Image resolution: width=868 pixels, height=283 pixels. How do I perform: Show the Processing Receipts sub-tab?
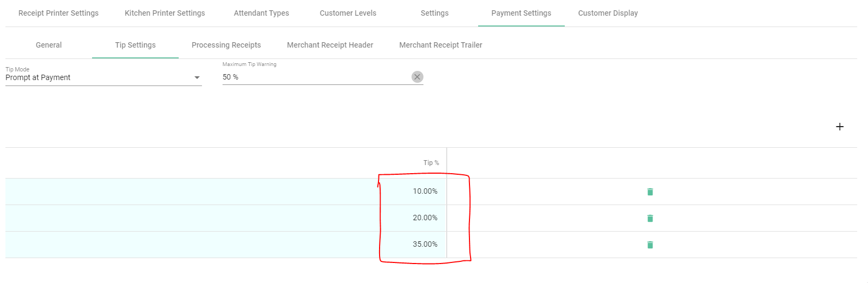click(x=226, y=45)
